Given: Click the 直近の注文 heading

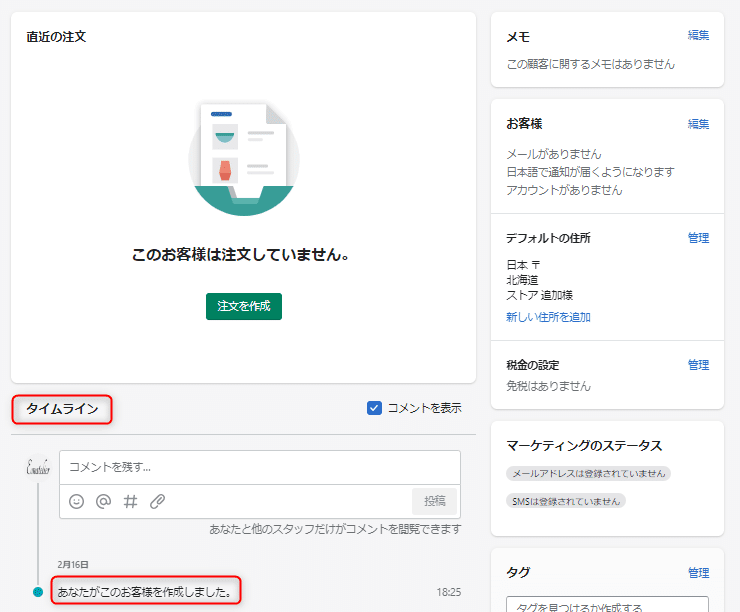Looking at the screenshot, I should coord(56,37).
